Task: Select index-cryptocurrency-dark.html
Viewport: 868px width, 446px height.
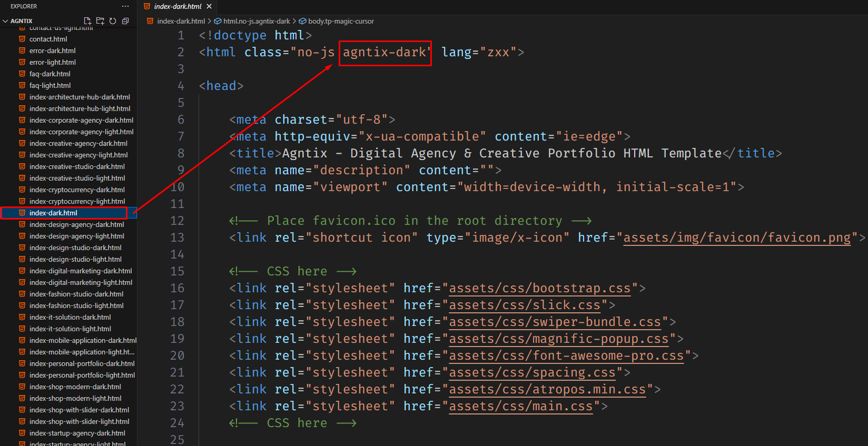Action: (x=77, y=190)
